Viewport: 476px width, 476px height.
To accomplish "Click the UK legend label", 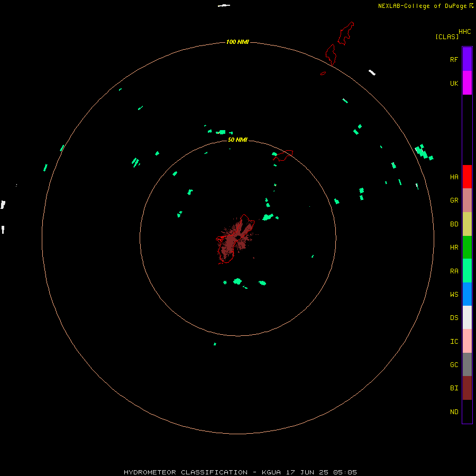I will coord(454,83).
